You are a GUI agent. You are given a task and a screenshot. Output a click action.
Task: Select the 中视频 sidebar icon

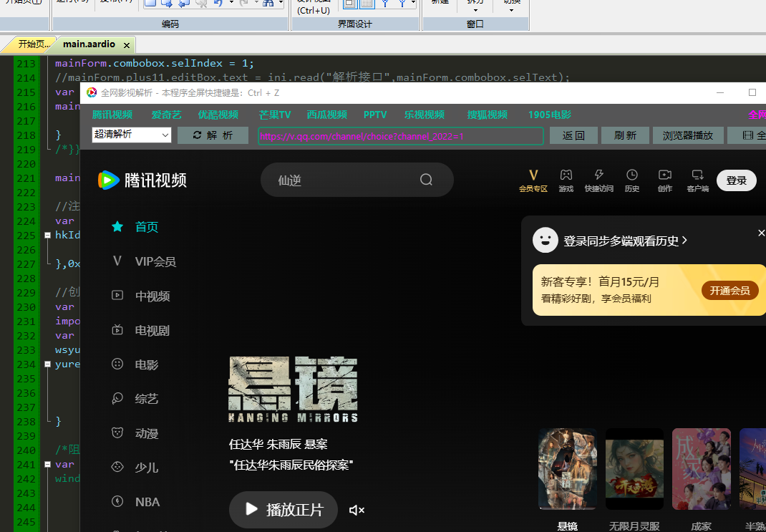117,296
